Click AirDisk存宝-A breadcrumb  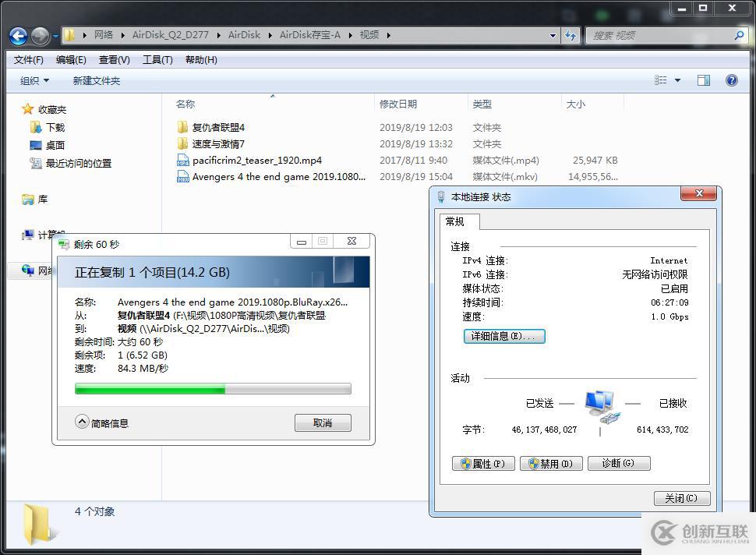click(310, 35)
